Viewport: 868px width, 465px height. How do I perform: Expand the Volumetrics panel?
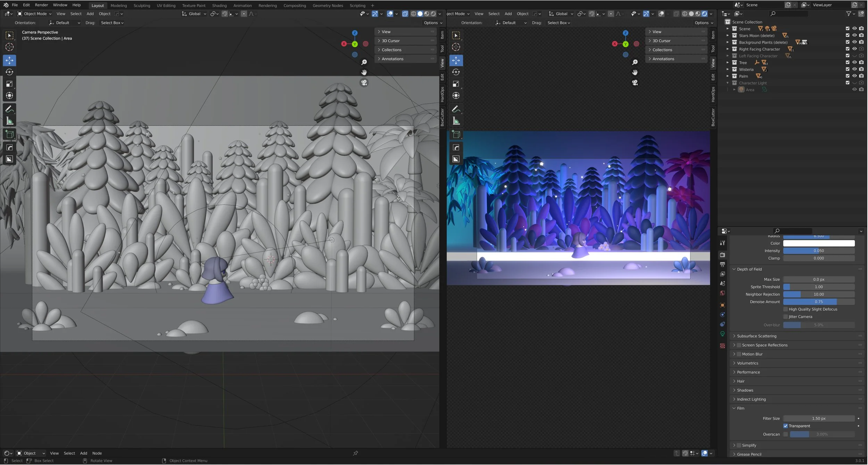click(x=748, y=363)
